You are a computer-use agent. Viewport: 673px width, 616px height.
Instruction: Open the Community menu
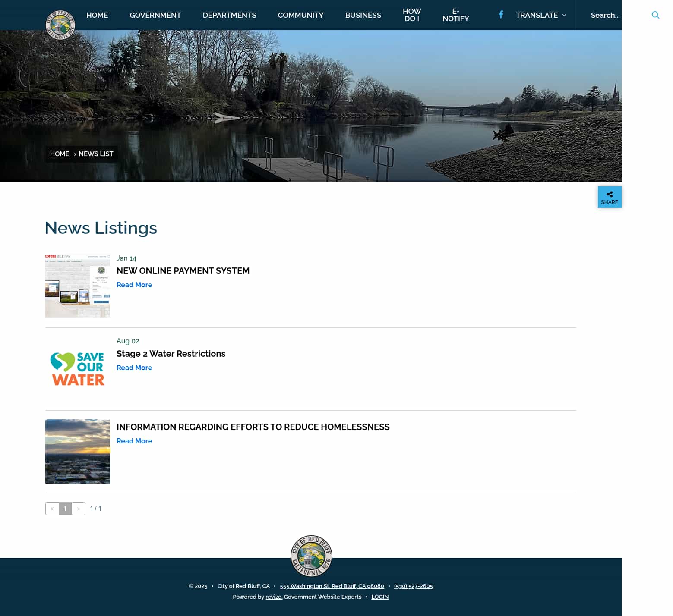coord(301,15)
